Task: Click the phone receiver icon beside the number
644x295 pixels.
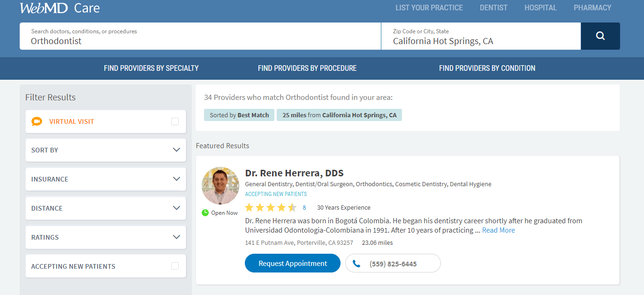Action: [356, 263]
